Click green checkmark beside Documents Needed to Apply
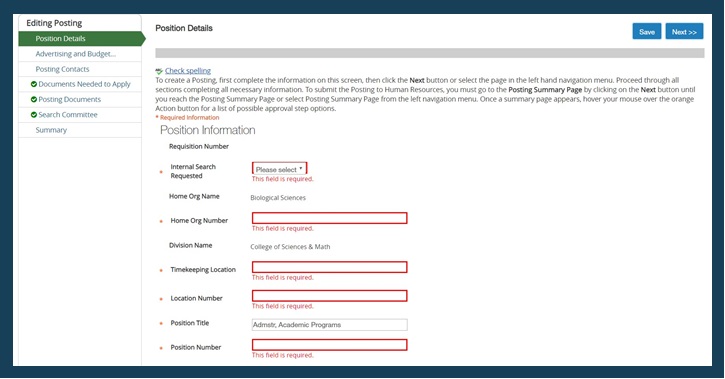Image resolution: width=725 pixels, height=379 pixels. [34, 84]
